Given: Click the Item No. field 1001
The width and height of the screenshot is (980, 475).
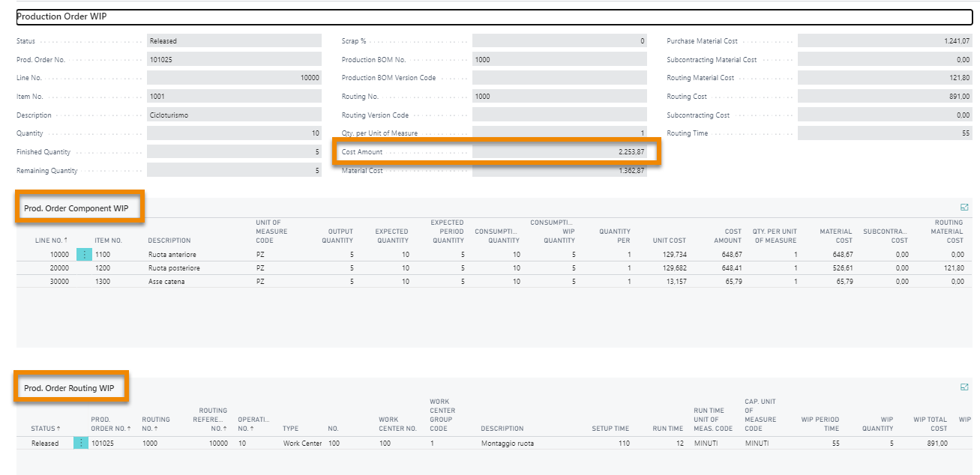Looking at the screenshot, I should (234, 97).
